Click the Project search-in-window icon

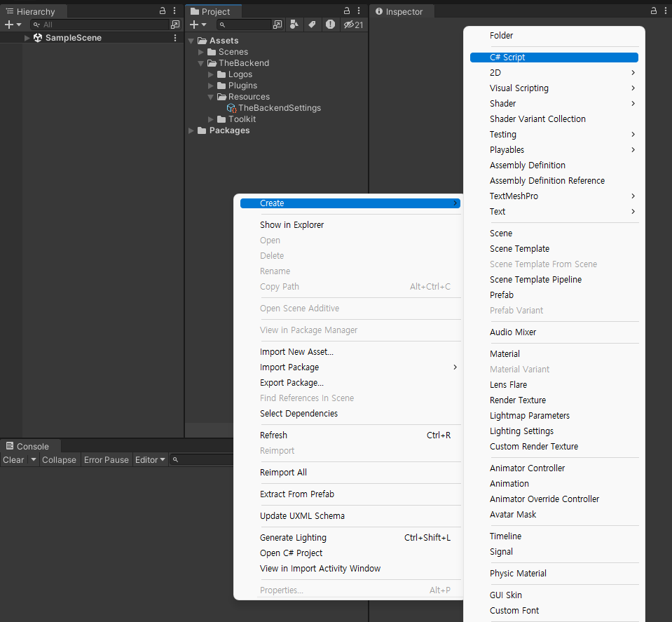click(x=277, y=25)
